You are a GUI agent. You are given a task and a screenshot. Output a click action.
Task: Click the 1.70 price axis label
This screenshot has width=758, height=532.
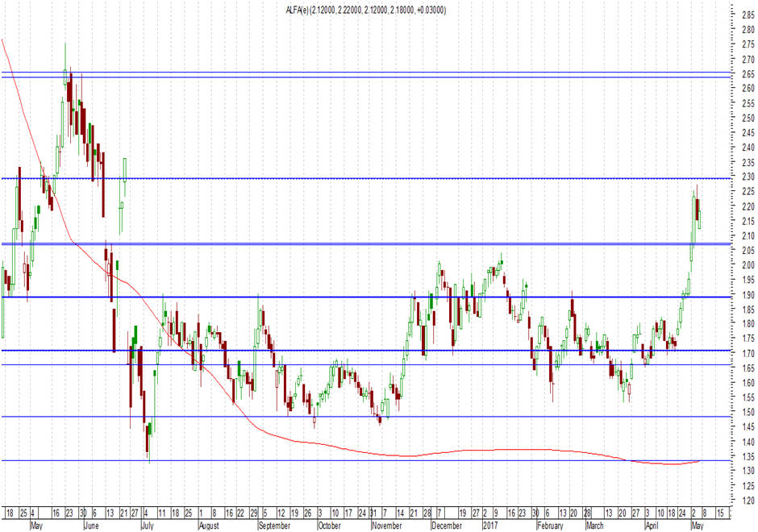748,354
